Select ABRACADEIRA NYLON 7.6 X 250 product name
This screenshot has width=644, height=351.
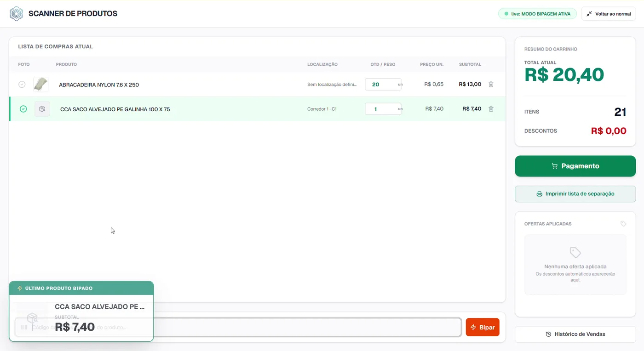point(99,85)
